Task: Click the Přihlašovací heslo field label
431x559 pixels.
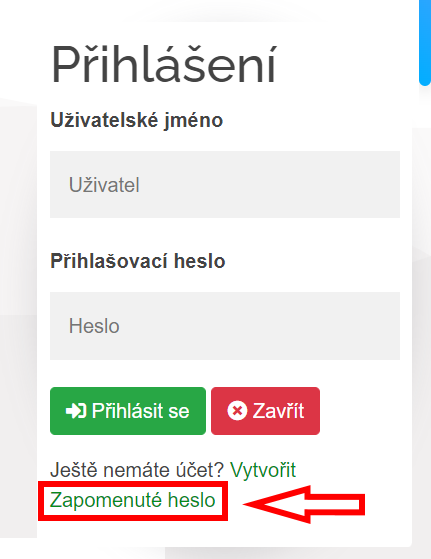Action: [138, 261]
